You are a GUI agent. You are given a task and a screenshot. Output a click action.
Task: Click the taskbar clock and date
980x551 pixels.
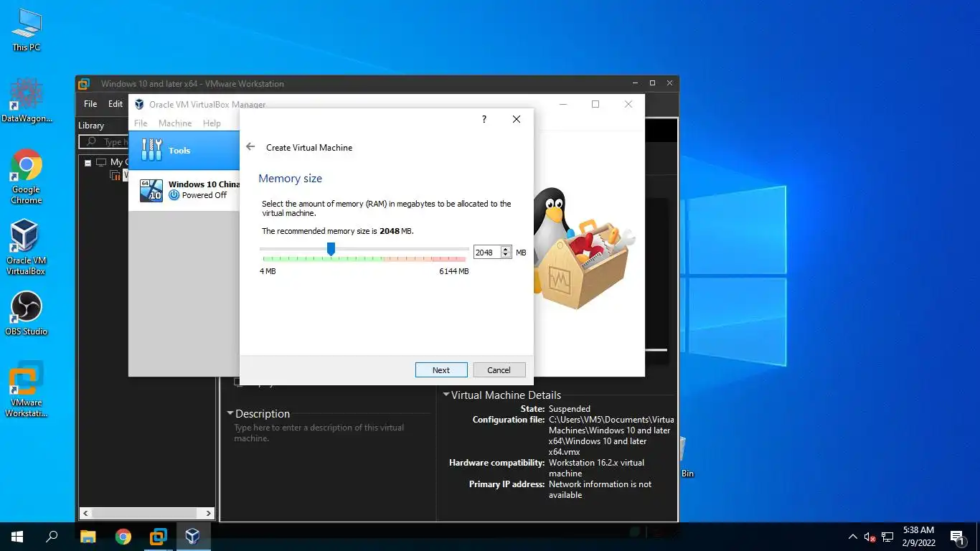(x=918, y=537)
